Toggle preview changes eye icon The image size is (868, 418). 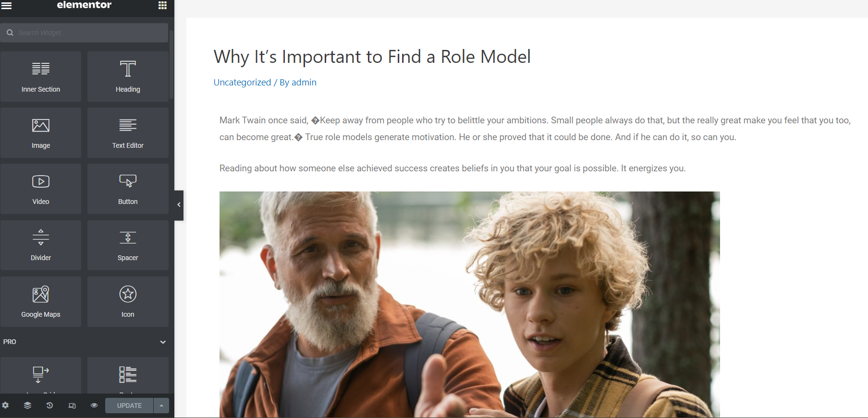94,406
